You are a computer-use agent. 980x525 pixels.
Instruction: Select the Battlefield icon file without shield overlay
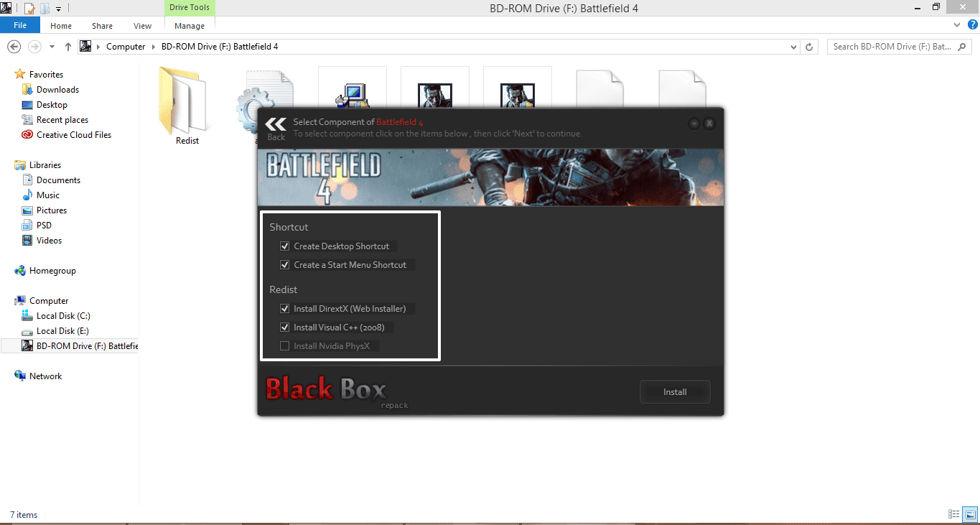pos(434,87)
